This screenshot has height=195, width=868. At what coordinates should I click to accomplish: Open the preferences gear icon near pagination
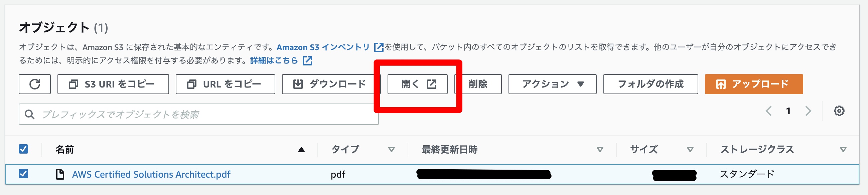pos(839,111)
